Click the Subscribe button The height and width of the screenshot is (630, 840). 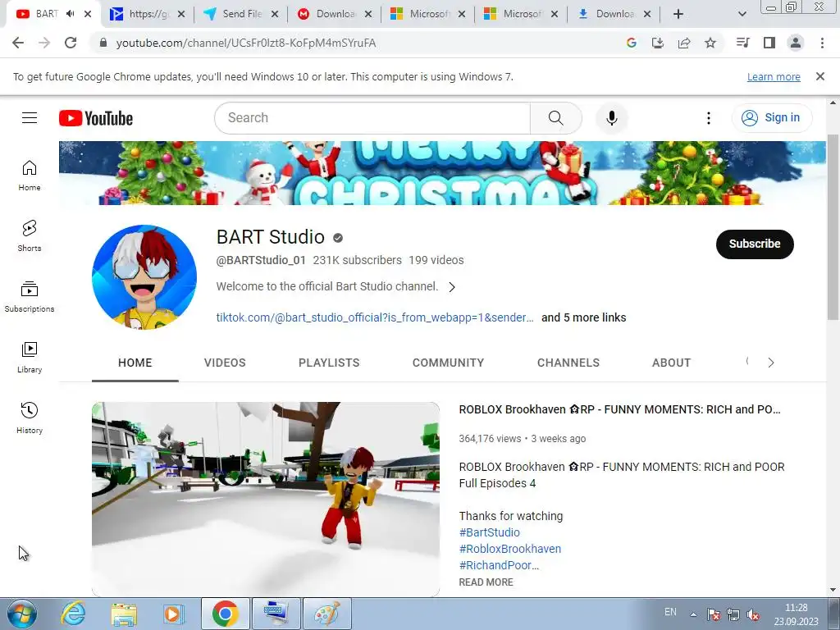(x=755, y=244)
